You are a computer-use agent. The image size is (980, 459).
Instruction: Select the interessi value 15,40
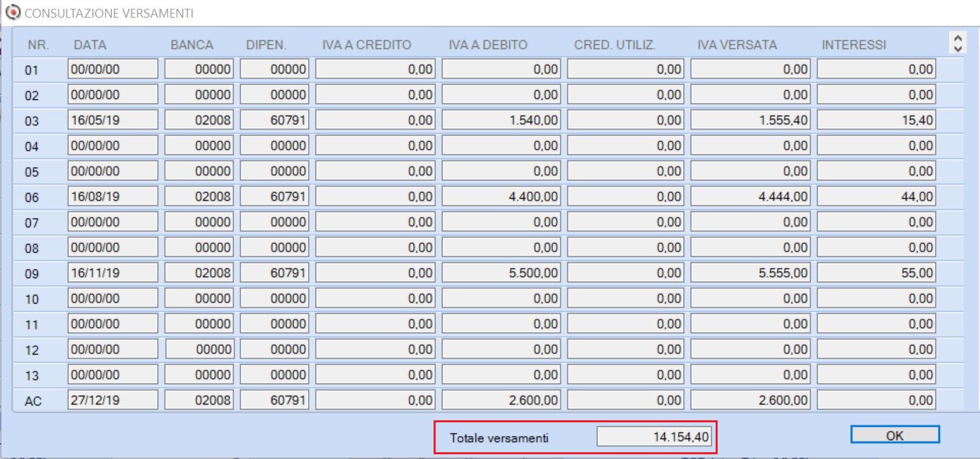pyautogui.click(x=877, y=120)
